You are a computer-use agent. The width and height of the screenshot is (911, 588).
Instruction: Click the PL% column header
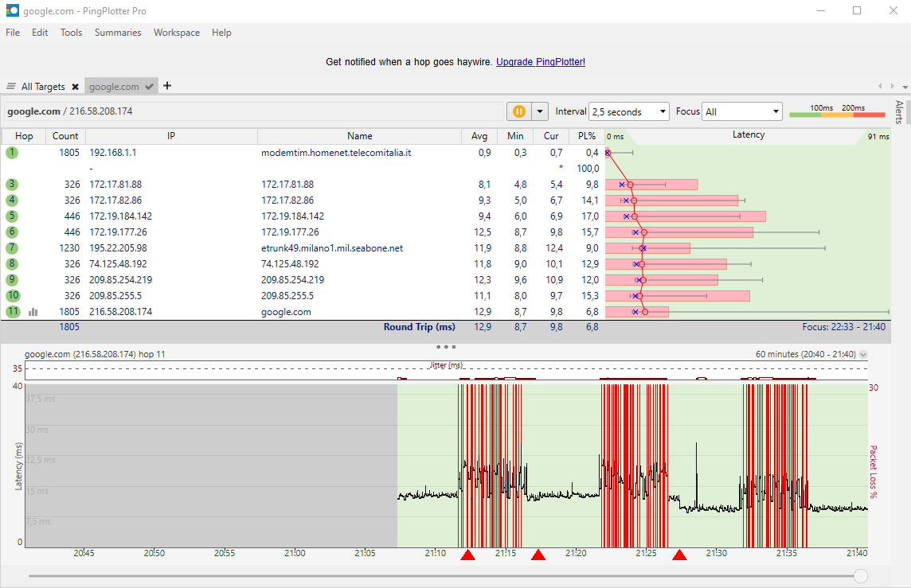pos(587,136)
